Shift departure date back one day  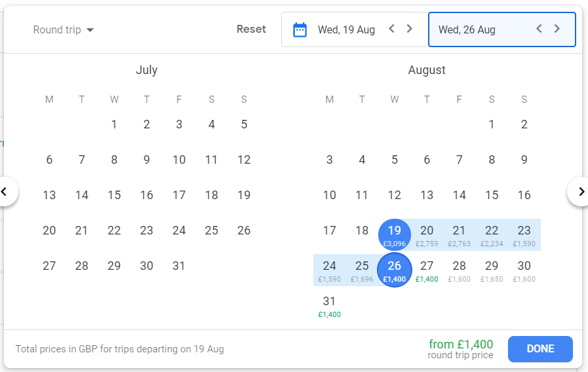pyautogui.click(x=391, y=29)
